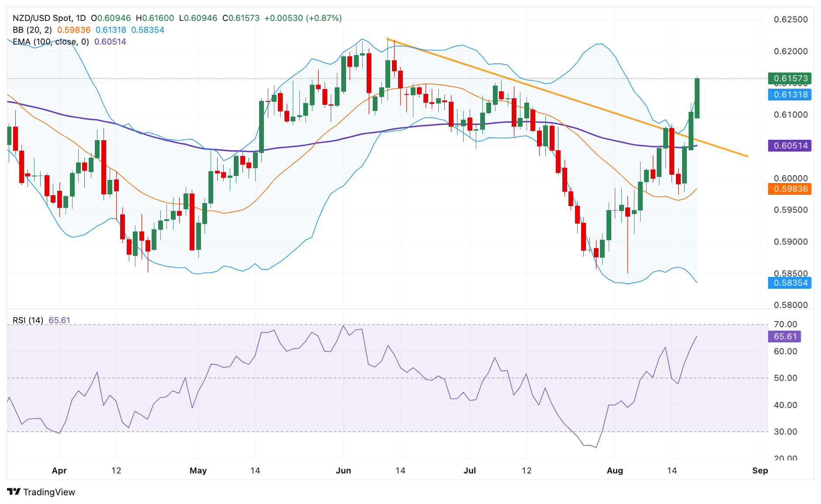Click the Jun date on time axis
821x504 pixels.
click(x=343, y=470)
